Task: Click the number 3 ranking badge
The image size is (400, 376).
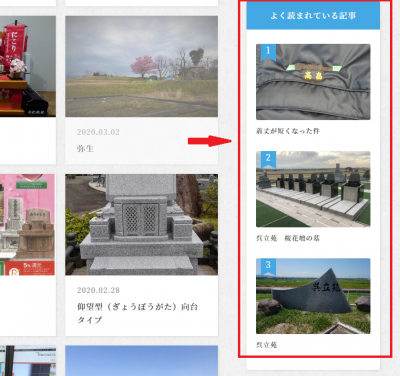Action: (268, 266)
